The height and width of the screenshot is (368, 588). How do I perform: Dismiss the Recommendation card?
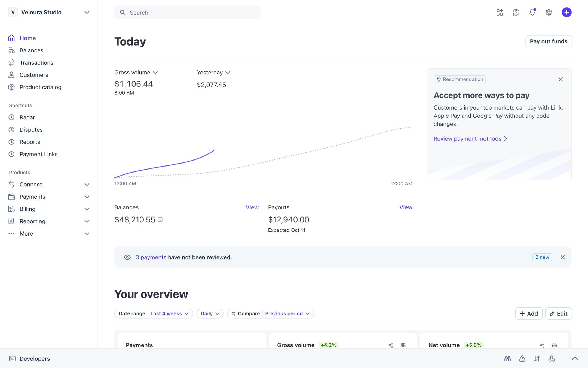click(x=561, y=79)
